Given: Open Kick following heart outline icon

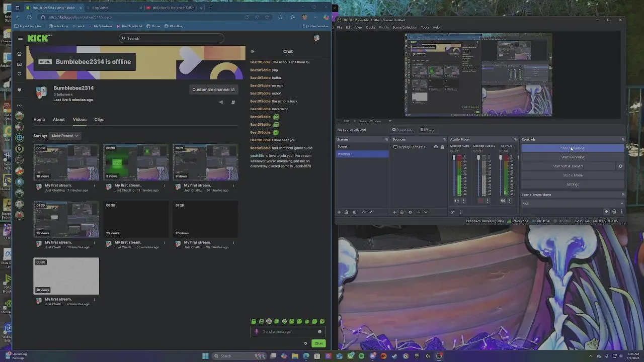Looking at the screenshot, I should (19, 74).
